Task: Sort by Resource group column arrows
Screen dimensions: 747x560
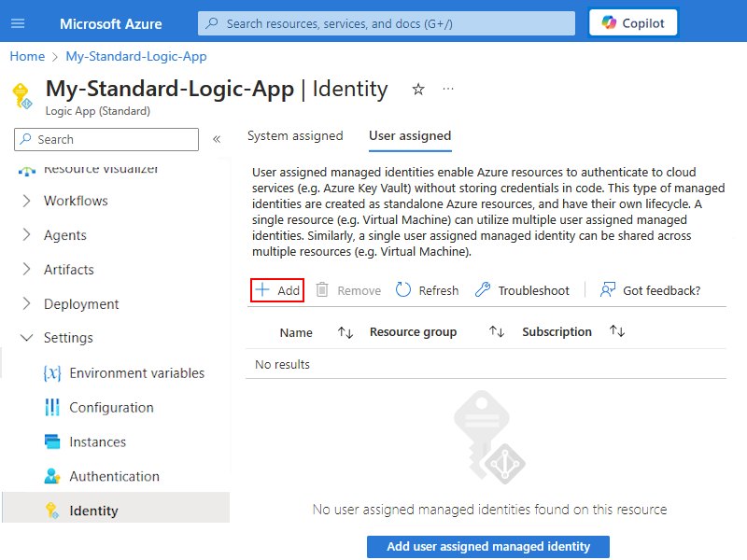Action: pyautogui.click(x=497, y=331)
